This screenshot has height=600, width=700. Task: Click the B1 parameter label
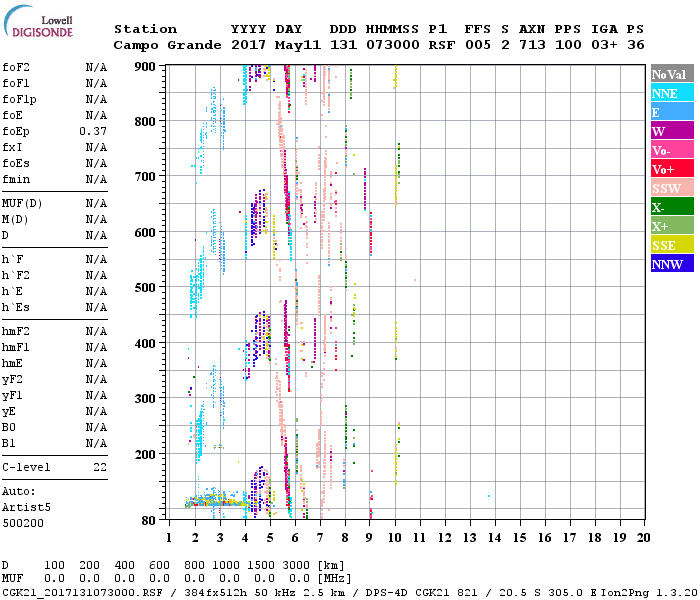pos(8,443)
